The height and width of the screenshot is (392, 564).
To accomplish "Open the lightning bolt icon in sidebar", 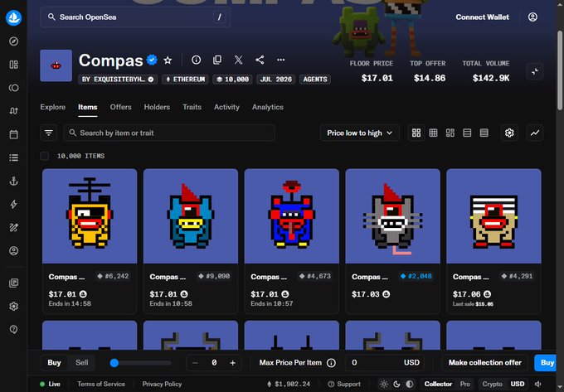I will coord(13,205).
